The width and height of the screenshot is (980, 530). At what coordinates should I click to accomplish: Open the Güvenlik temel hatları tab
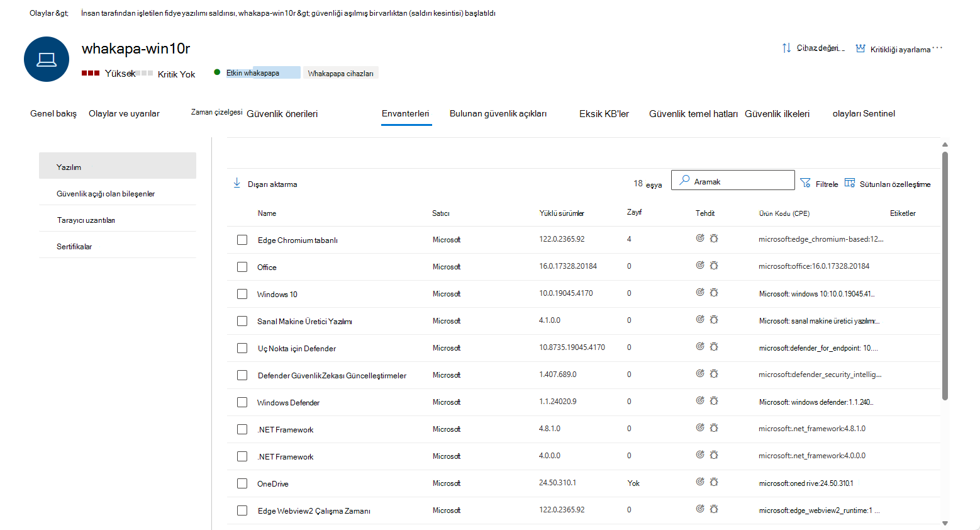click(x=693, y=114)
